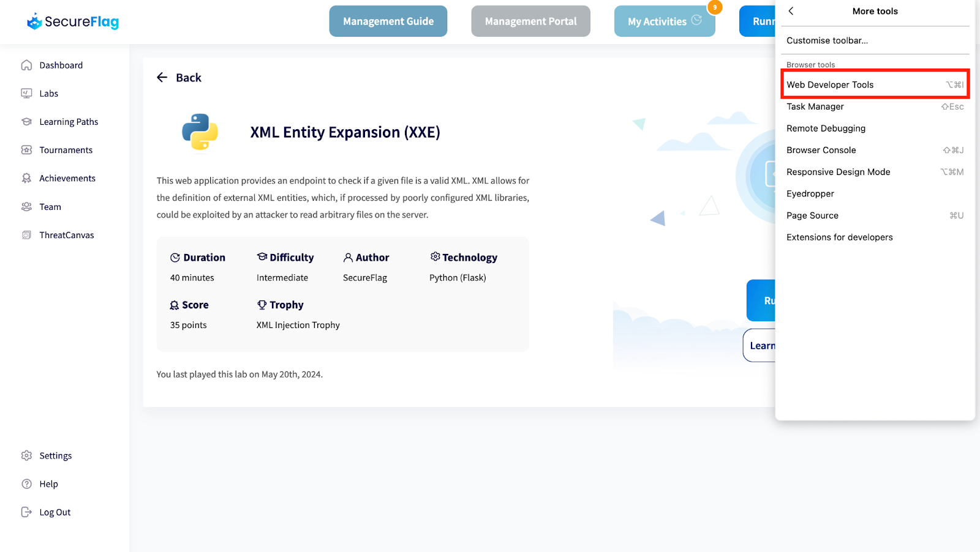Click the Trophy cup icon
The image size is (980, 552).
click(262, 304)
